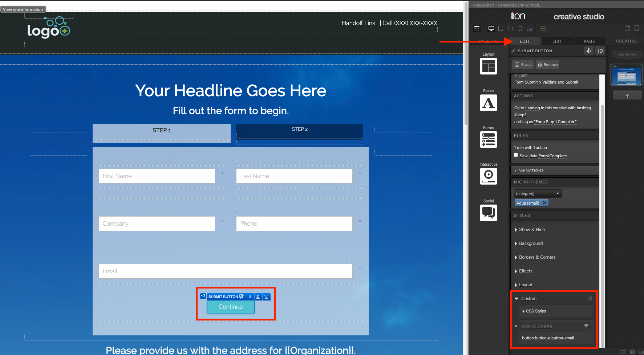Select tablet landscape preview icon
The image size is (644, 355).
click(x=510, y=29)
